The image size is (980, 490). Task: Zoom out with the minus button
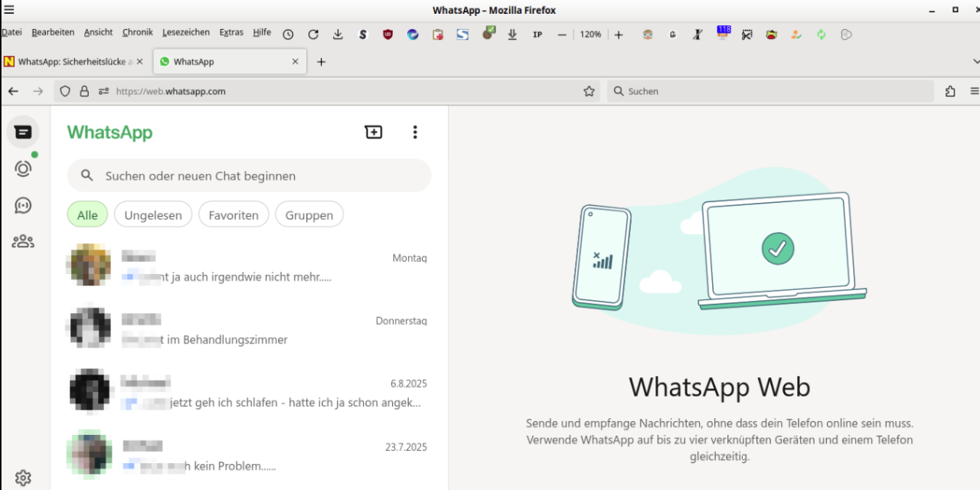[562, 34]
